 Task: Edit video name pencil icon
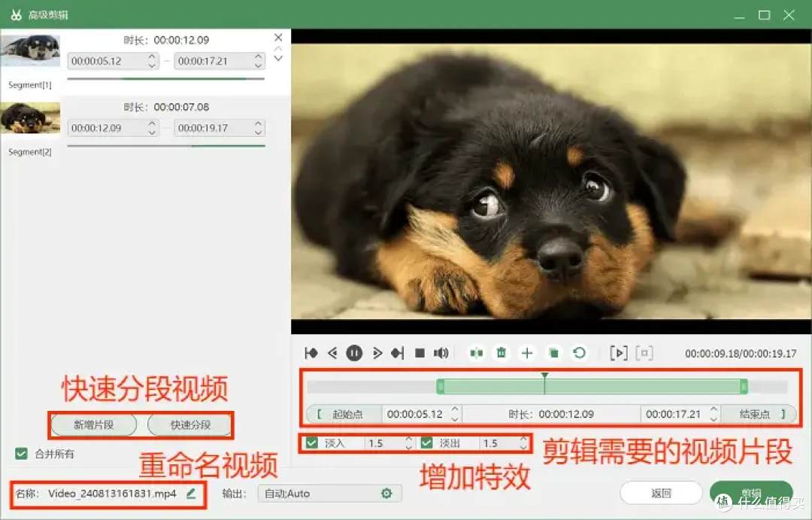coord(191,493)
